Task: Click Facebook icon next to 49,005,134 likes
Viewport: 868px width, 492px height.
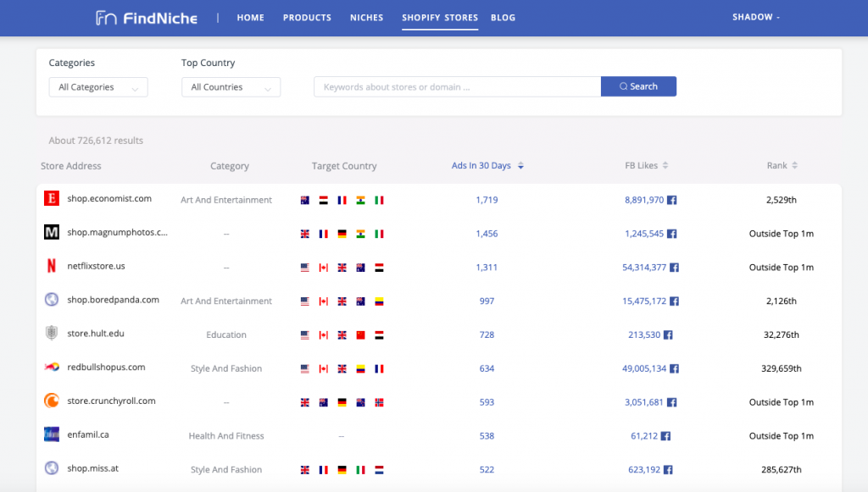Action: point(674,368)
